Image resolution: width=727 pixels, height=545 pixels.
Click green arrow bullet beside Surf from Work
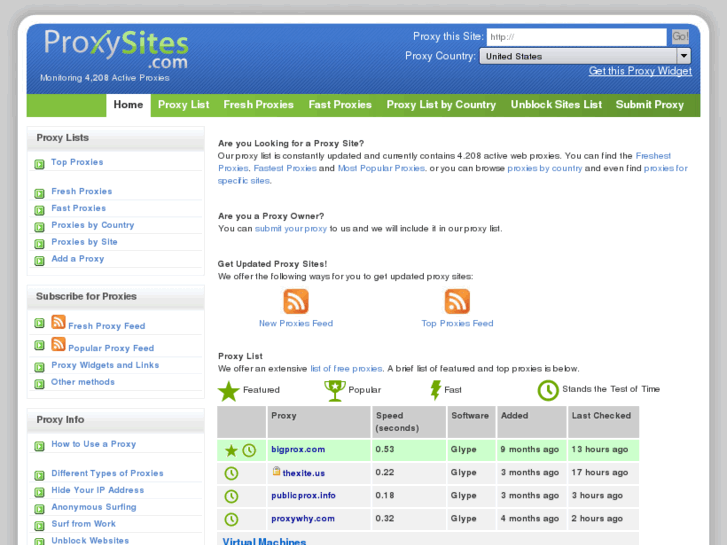click(x=39, y=526)
